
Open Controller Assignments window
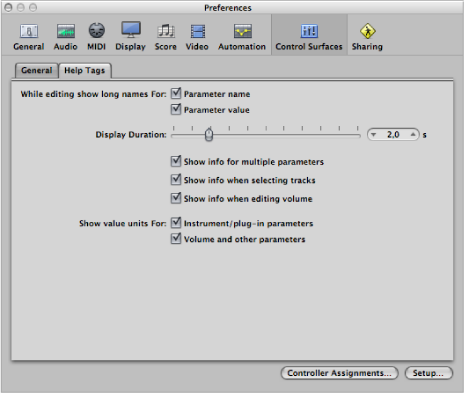point(340,373)
